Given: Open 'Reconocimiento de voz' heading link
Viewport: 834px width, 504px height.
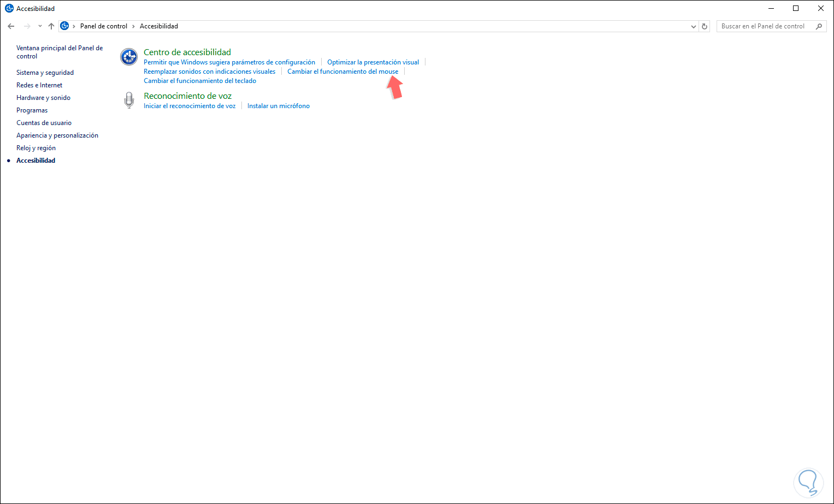Looking at the screenshot, I should tap(188, 96).
